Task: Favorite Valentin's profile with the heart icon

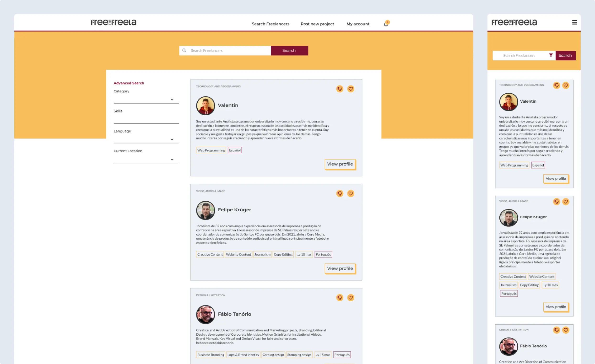Action: pos(351,89)
